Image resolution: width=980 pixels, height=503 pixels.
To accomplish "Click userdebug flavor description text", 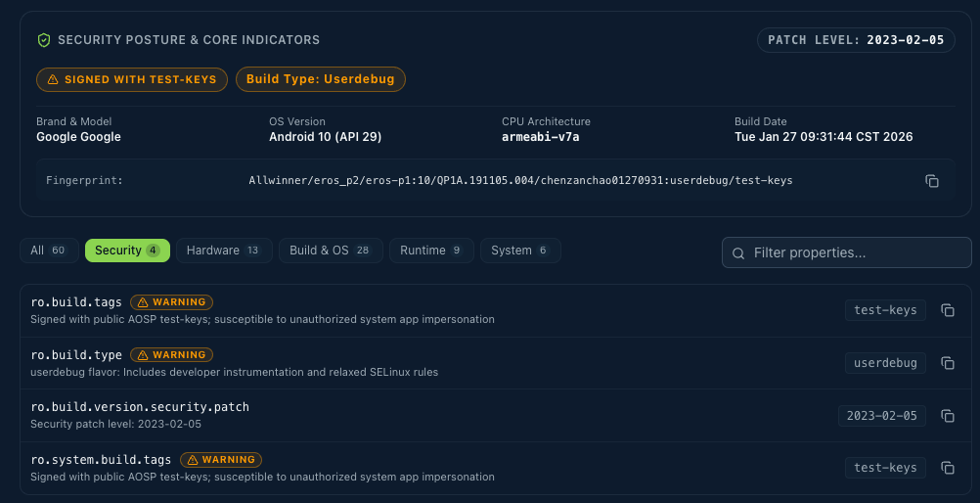I will 235,372.
